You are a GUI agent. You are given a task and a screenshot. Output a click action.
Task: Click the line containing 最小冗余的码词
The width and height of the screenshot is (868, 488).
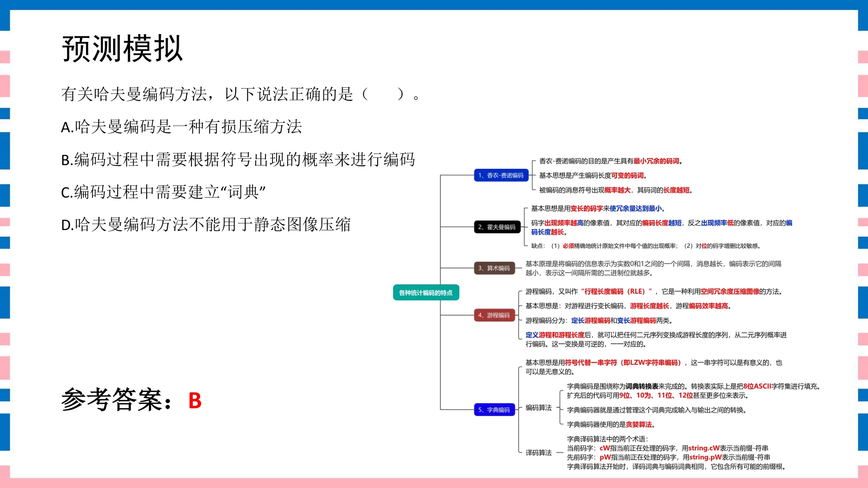coord(611,161)
